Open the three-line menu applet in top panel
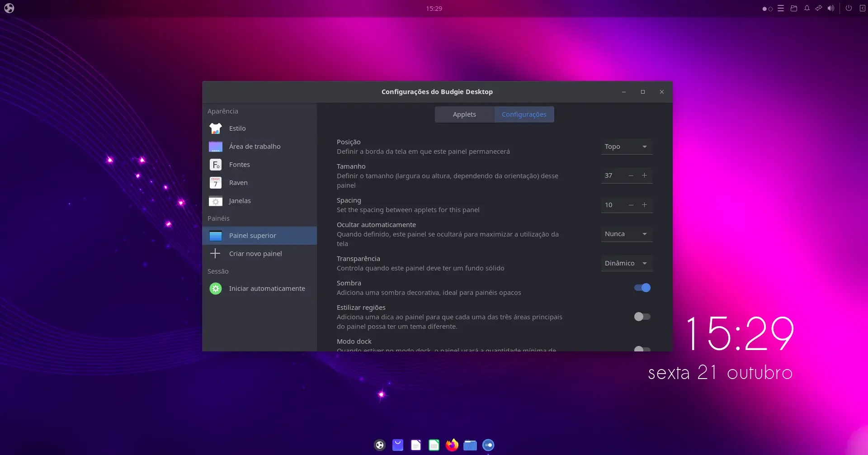This screenshot has height=455, width=868. 781,8
